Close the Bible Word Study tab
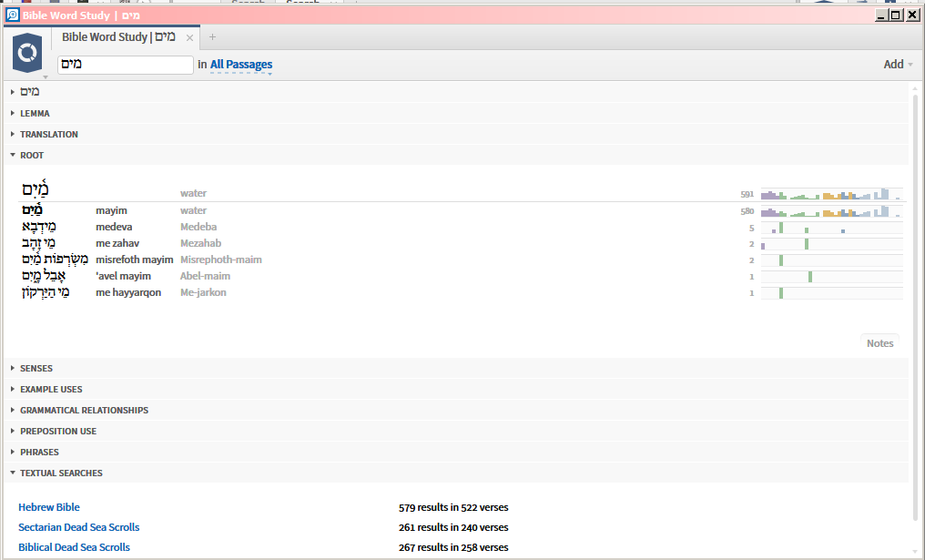The height and width of the screenshot is (560, 925). [x=189, y=37]
